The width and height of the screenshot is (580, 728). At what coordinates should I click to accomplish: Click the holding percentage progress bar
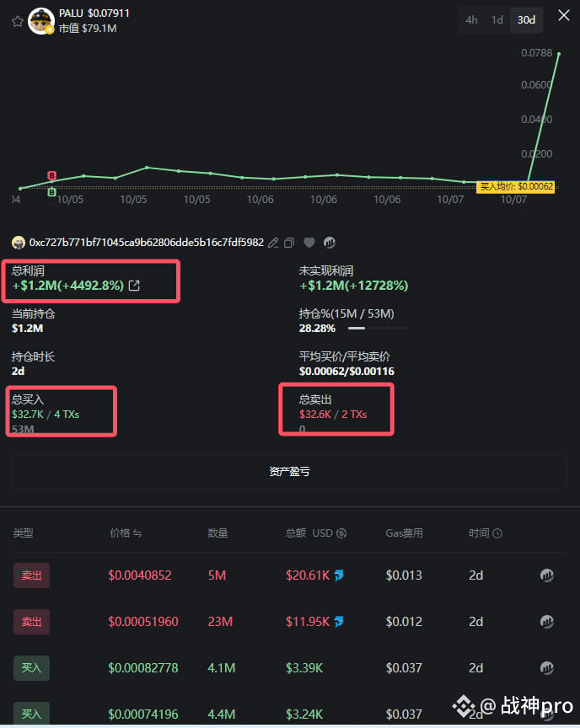[378, 328]
